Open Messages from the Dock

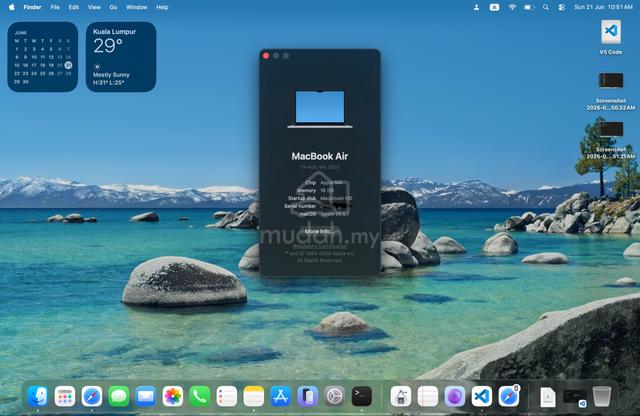click(119, 396)
